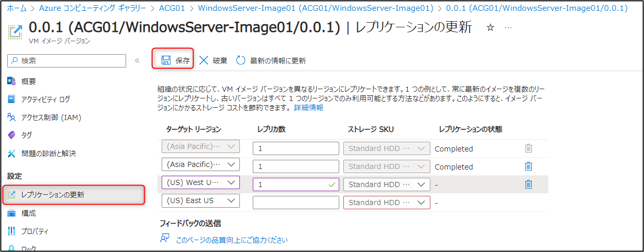
Task: Click the ストレージ SKU column header
Action: 371,129
